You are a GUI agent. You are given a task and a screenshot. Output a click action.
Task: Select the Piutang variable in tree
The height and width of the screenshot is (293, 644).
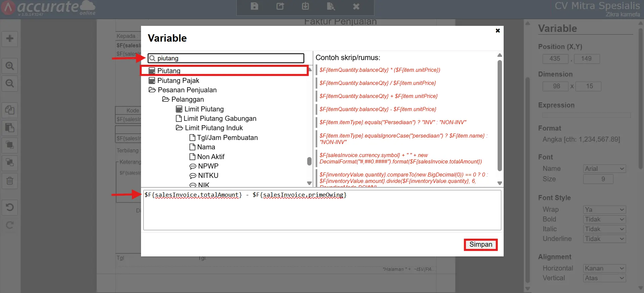(x=169, y=71)
